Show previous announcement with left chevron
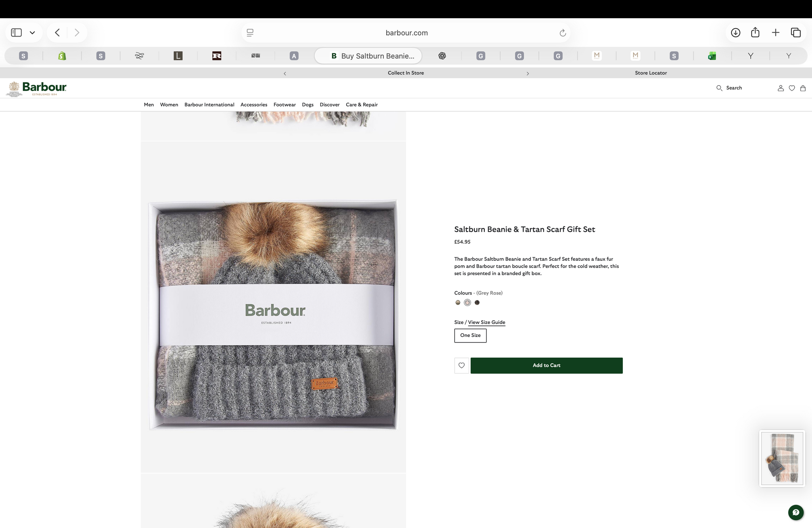Screen dimensions: 812x528 click(285, 73)
